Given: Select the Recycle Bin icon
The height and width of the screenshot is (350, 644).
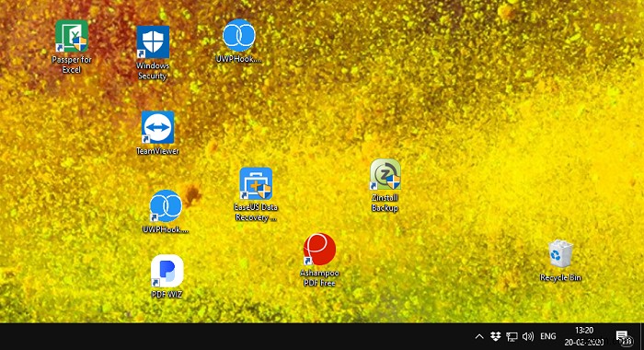Looking at the screenshot, I should tap(560, 261).
